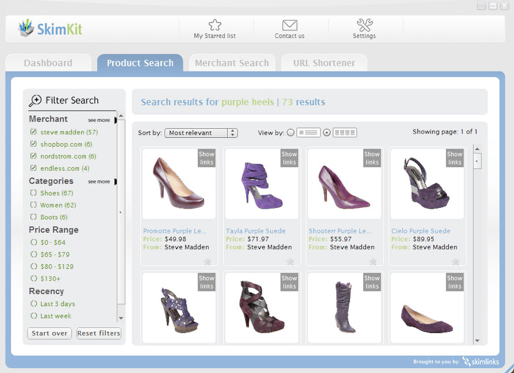Viewport: 514px width, 373px height.
Task: Check the Shoes (67) category
Action: click(33, 193)
